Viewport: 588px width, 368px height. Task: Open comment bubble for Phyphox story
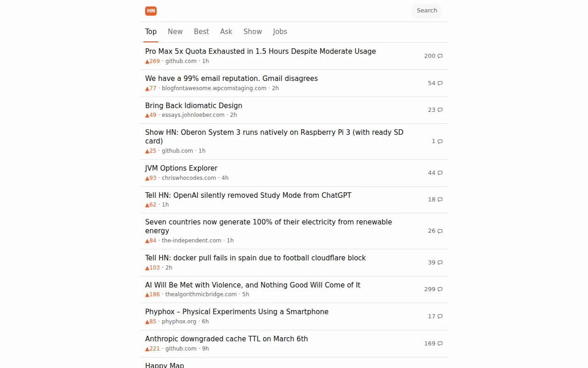point(440,316)
